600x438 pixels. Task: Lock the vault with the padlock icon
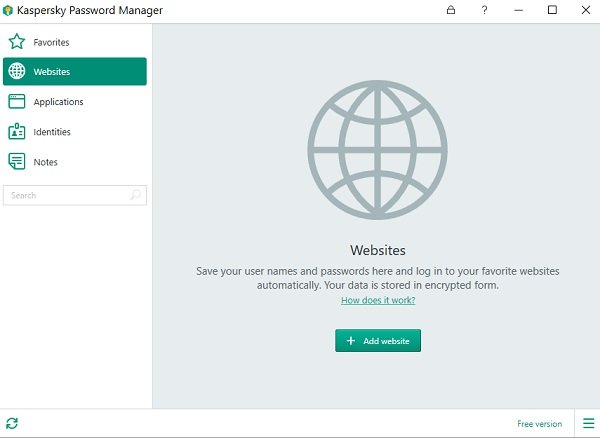451,10
